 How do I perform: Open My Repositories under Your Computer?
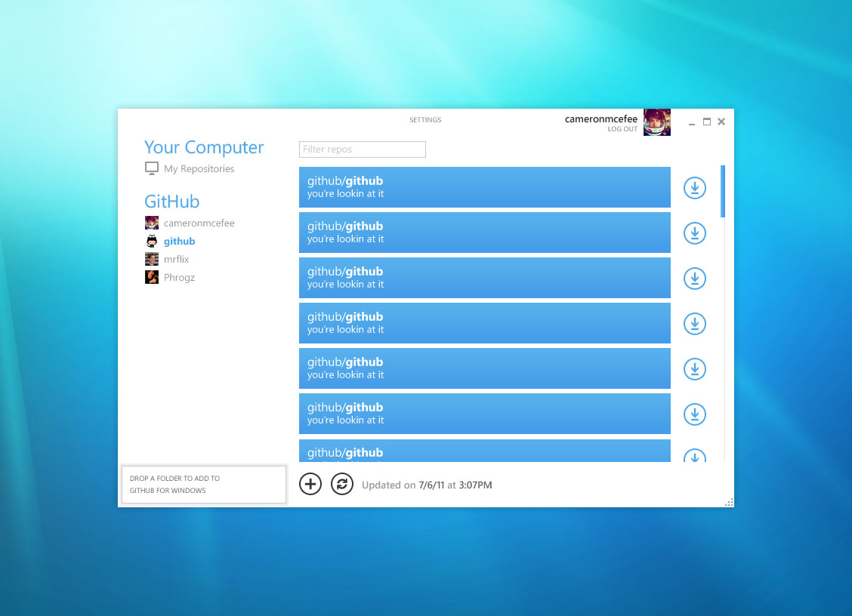coord(199,169)
